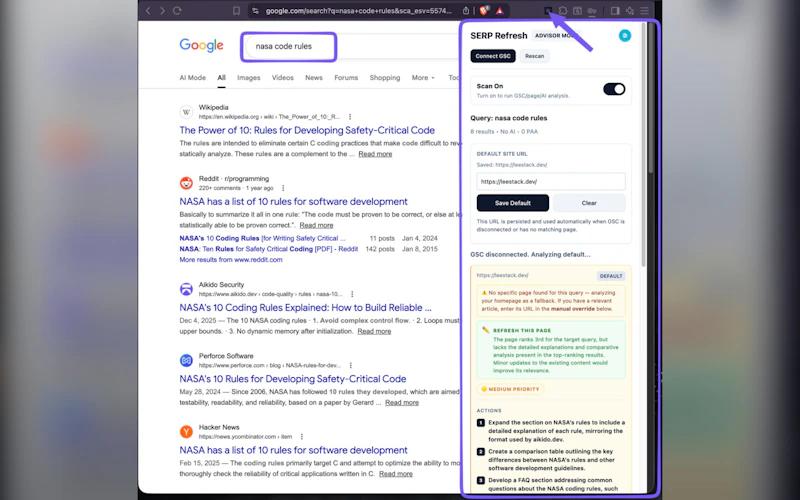This screenshot has height=500, width=800.
Task: Click the Connect GSC button
Action: tap(493, 56)
